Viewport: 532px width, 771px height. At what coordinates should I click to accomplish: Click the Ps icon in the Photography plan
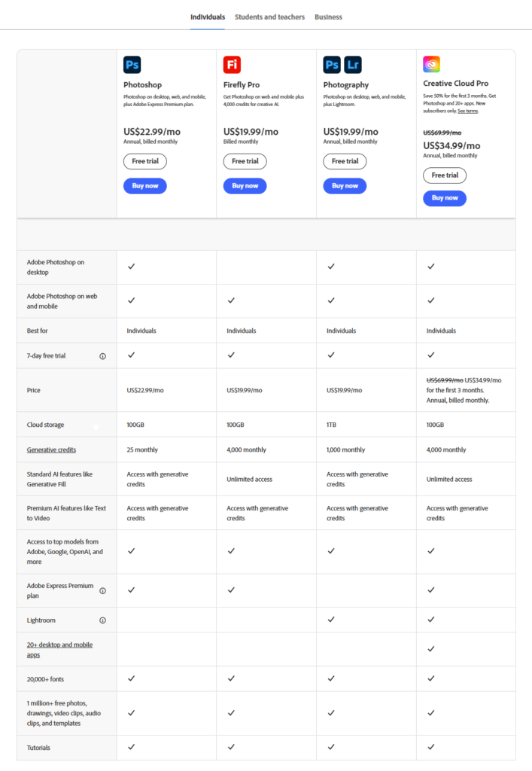(332, 65)
